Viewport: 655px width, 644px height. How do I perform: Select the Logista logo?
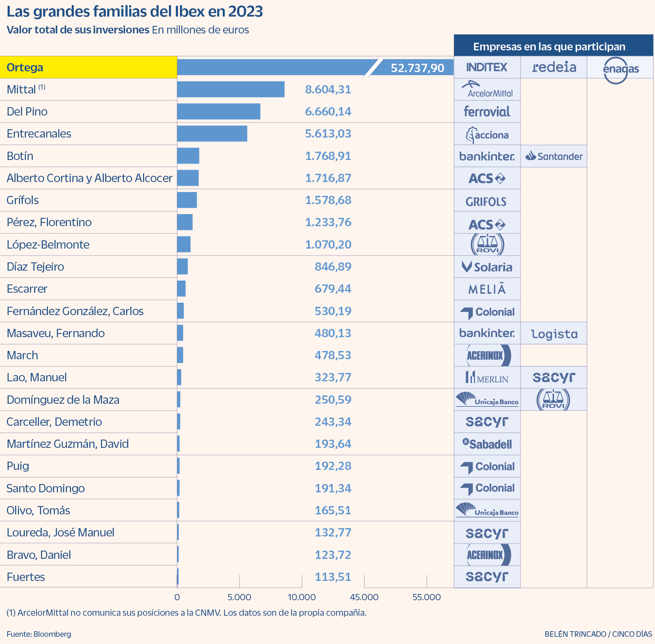[554, 334]
